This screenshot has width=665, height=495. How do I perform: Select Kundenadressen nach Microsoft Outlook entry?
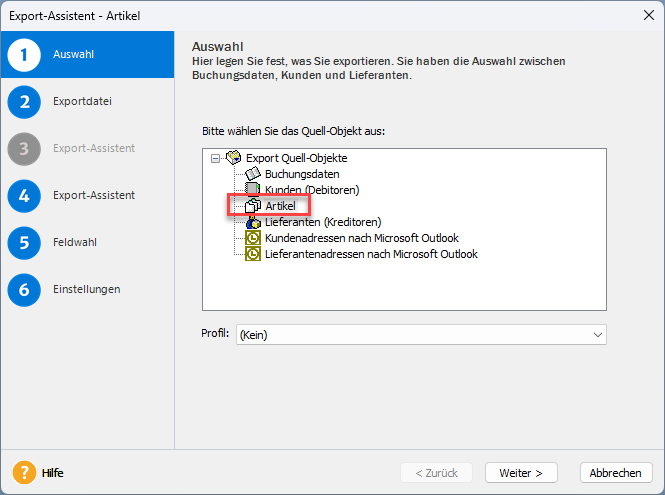(x=361, y=238)
